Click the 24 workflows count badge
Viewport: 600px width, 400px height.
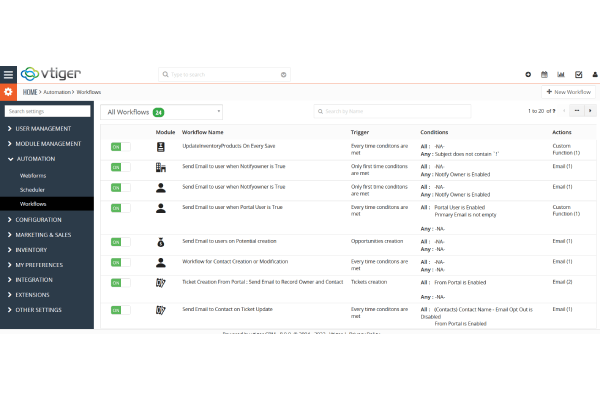(158, 112)
